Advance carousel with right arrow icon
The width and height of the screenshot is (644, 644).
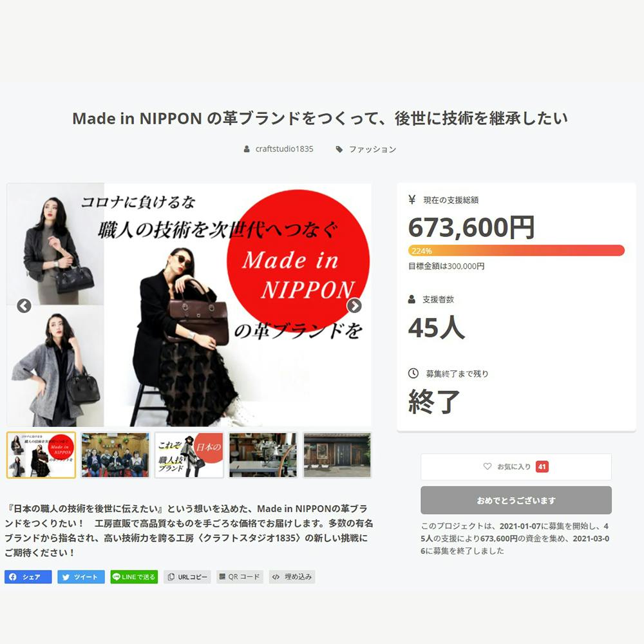[x=354, y=305]
